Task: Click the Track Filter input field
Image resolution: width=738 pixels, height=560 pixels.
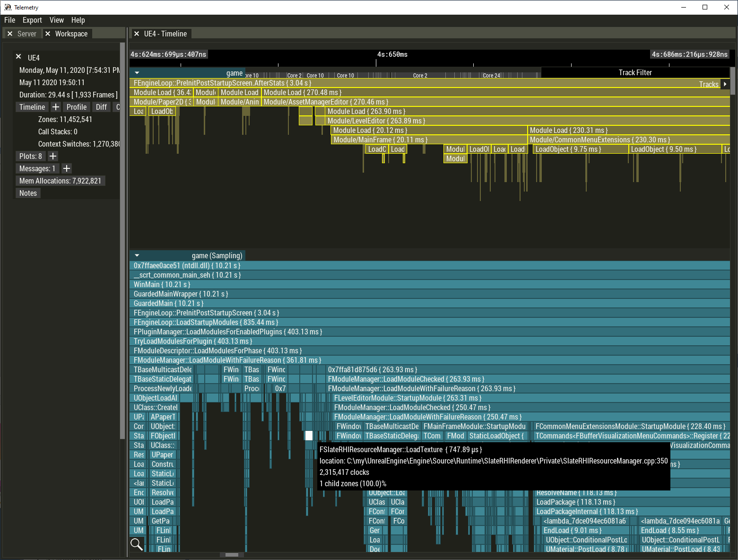Action: coord(634,73)
